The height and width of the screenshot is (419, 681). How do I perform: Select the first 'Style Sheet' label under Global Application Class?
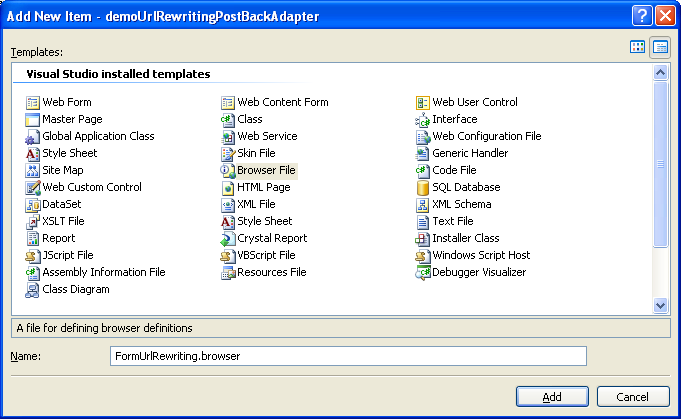click(69, 153)
